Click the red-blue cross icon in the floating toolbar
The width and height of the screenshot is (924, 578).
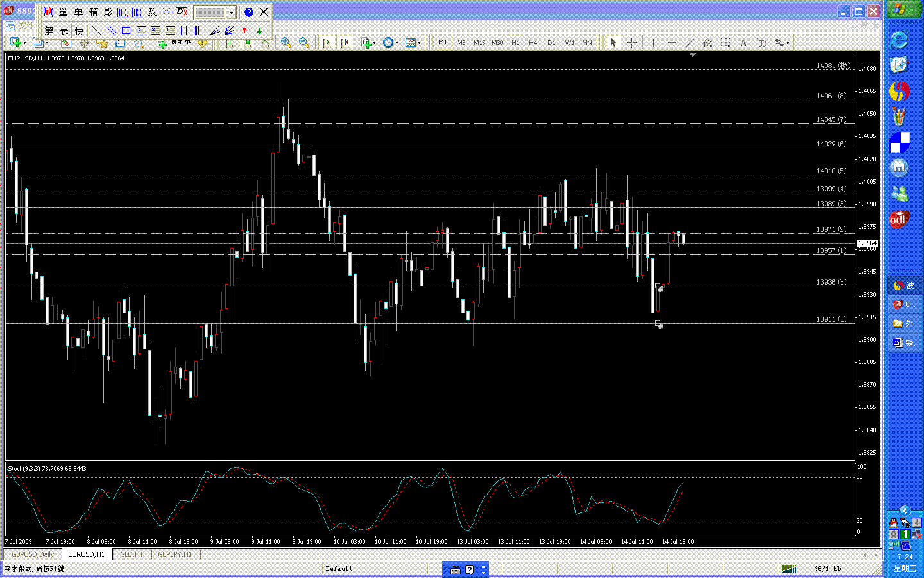[167, 12]
